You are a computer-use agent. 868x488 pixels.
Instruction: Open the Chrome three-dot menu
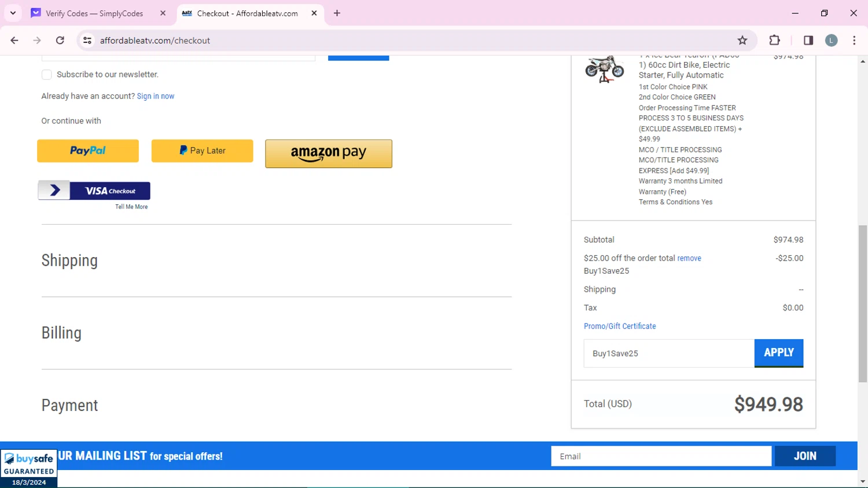coord(854,41)
